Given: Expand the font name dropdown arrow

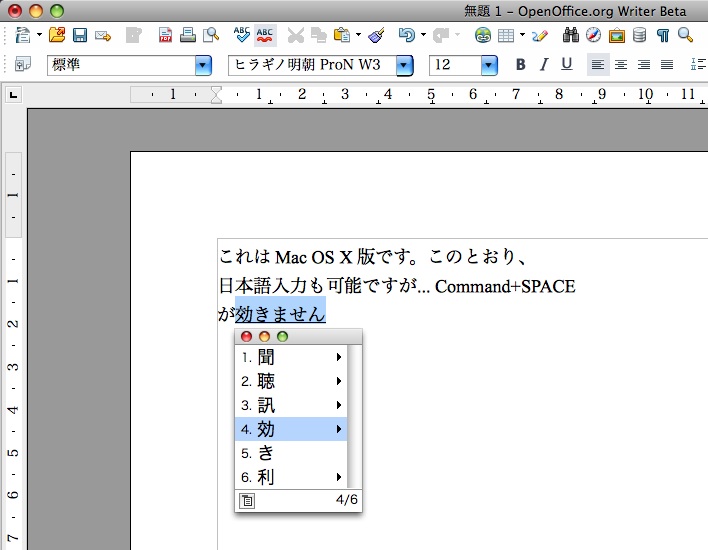Looking at the screenshot, I should tap(404, 66).
